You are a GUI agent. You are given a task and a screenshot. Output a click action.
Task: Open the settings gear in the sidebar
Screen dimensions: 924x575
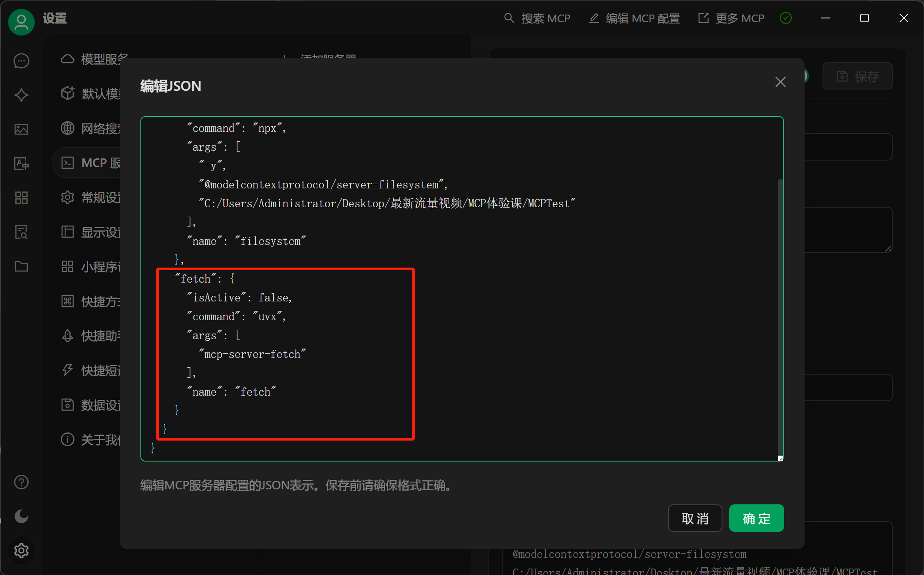pos(21,551)
